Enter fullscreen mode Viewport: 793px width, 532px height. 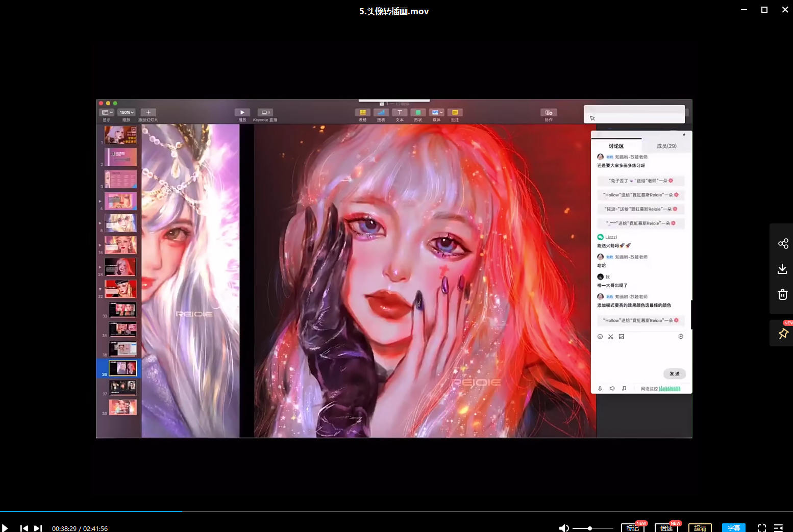click(762, 528)
